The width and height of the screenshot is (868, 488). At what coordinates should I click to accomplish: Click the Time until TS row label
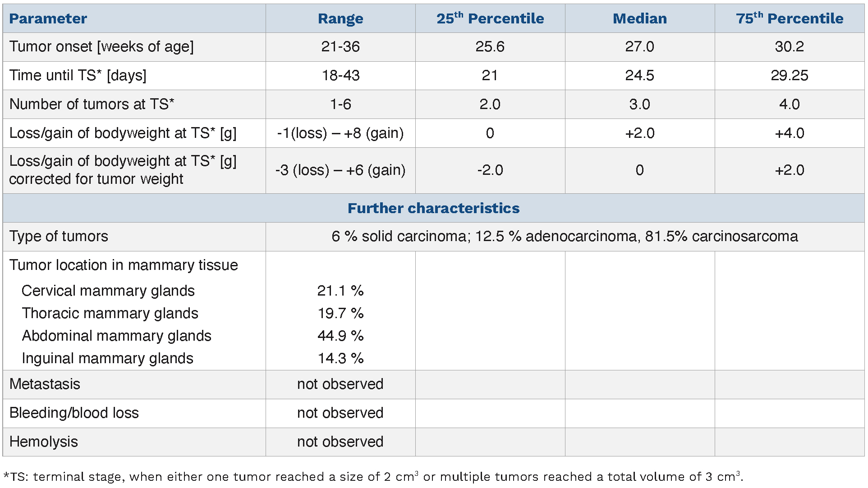pyautogui.click(x=78, y=75)
